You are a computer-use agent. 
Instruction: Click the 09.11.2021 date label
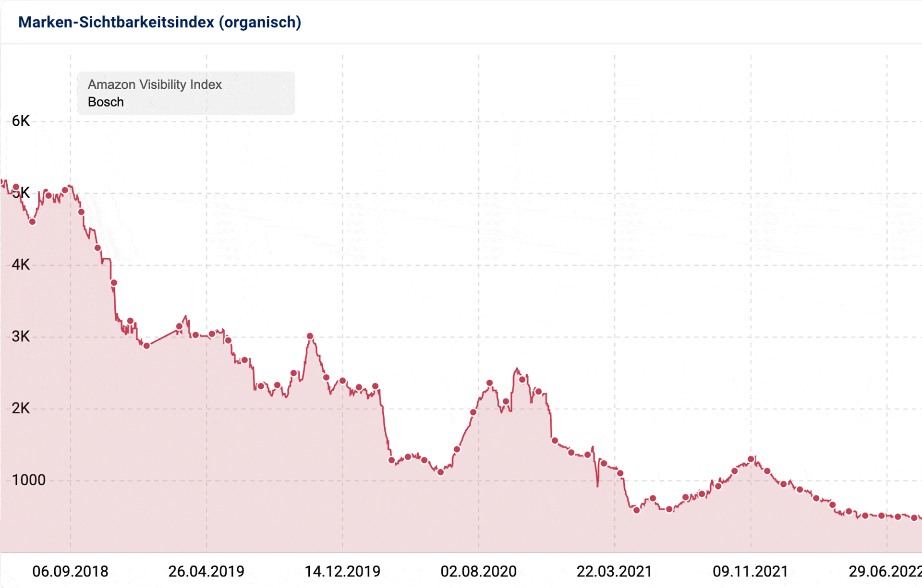pos(750,571)
